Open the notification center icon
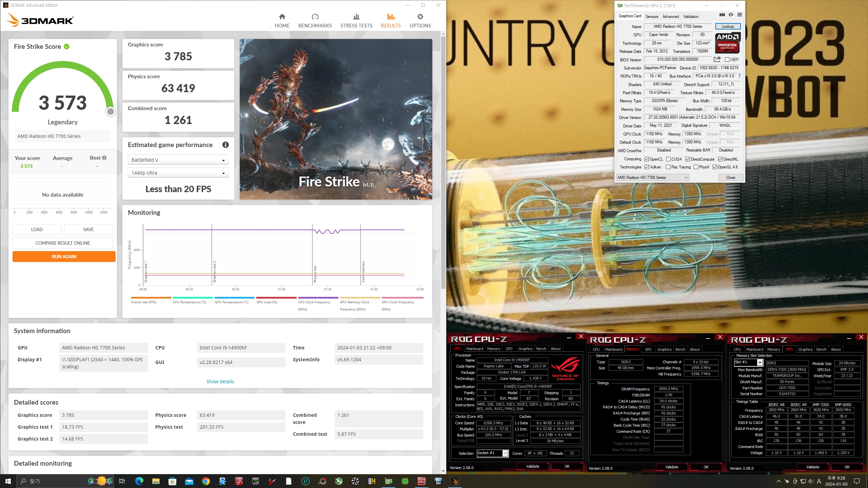This screenshot has height=488, width=868. coord(857,481)
